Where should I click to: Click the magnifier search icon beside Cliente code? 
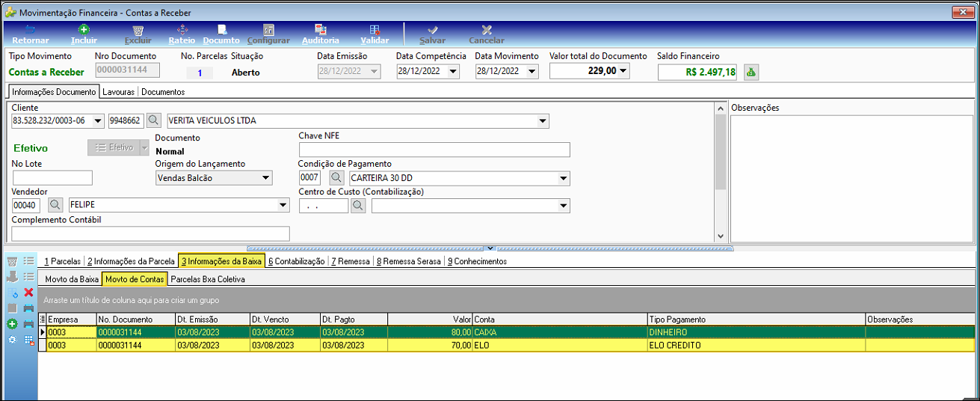point(153,120)
